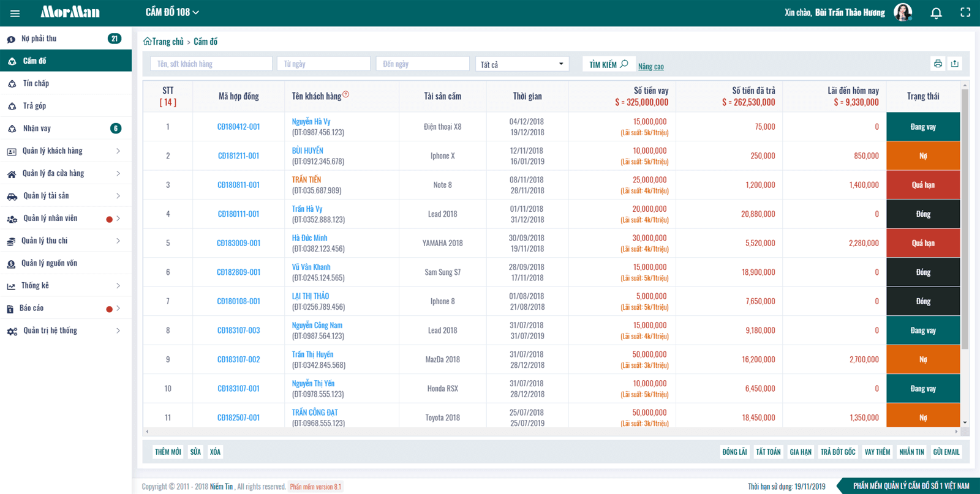Expand Quản lý khách hàng submenu chevron
Viewport: 980px width, 494px height.
click(118, 151)
